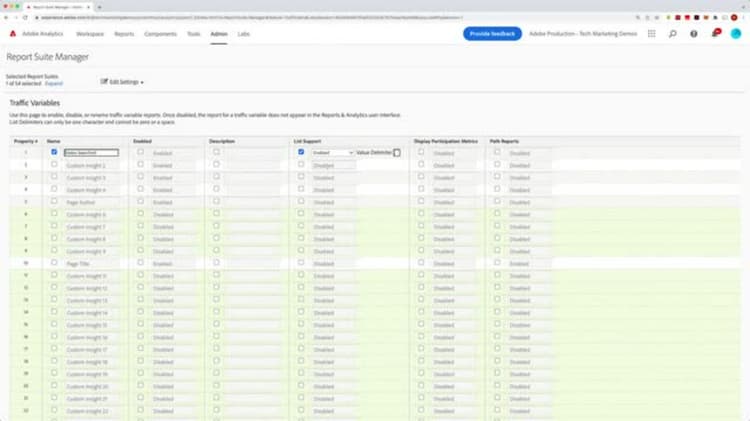Viewport: 750px width, 421px height.
Task: Check the Name checkbox for Custom Insight 12
Action: coord(54,287)
